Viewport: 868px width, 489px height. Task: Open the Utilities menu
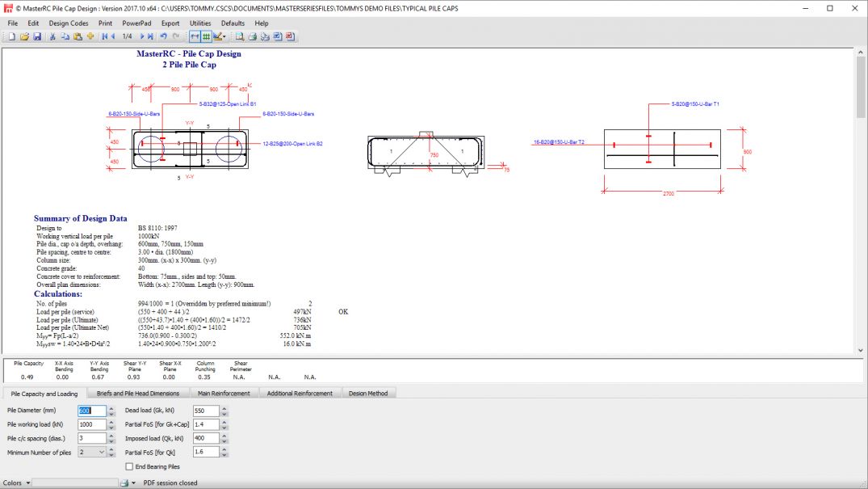coord(200,23)
